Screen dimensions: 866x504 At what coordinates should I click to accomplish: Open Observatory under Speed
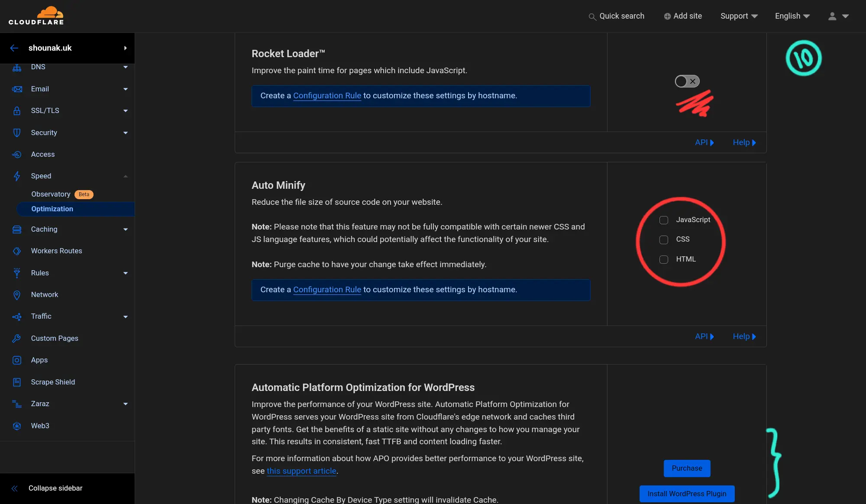[x=51, y=194]
